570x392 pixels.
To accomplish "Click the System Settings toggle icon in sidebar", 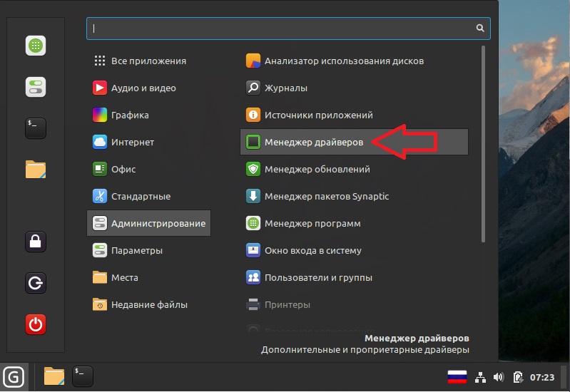I will click(36, 88).
